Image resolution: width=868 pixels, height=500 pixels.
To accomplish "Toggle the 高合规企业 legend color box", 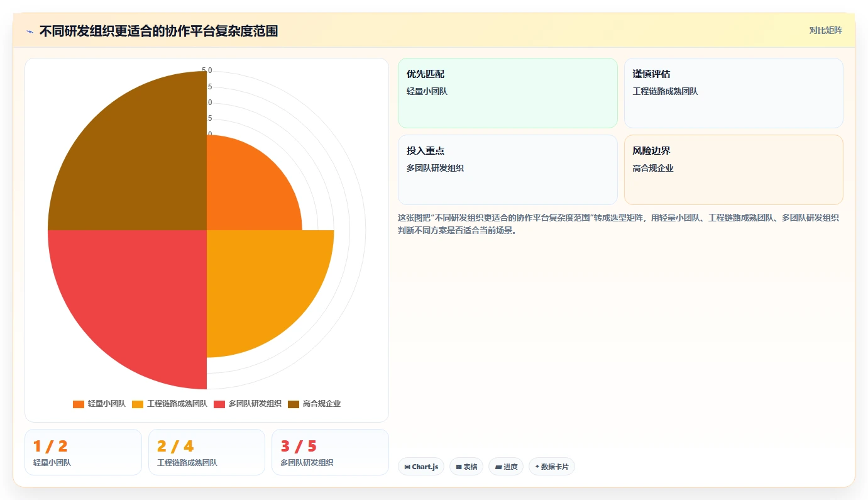I will [294, 404].
